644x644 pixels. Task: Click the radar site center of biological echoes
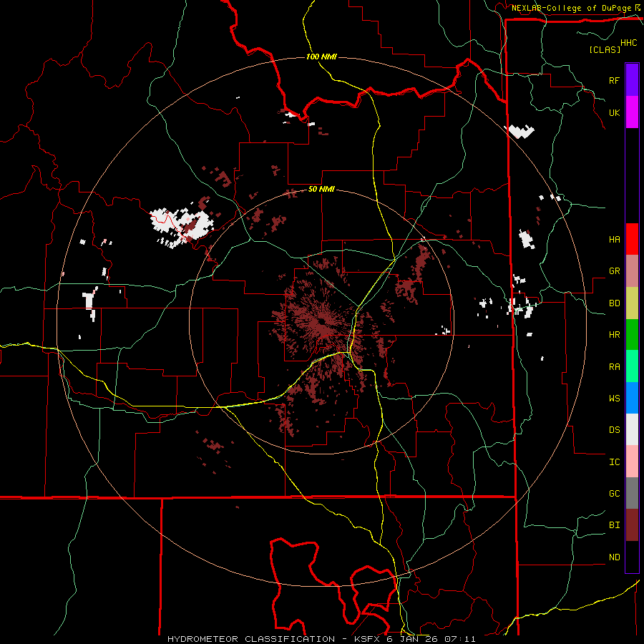pyautogui.click(x=321, y=321)
